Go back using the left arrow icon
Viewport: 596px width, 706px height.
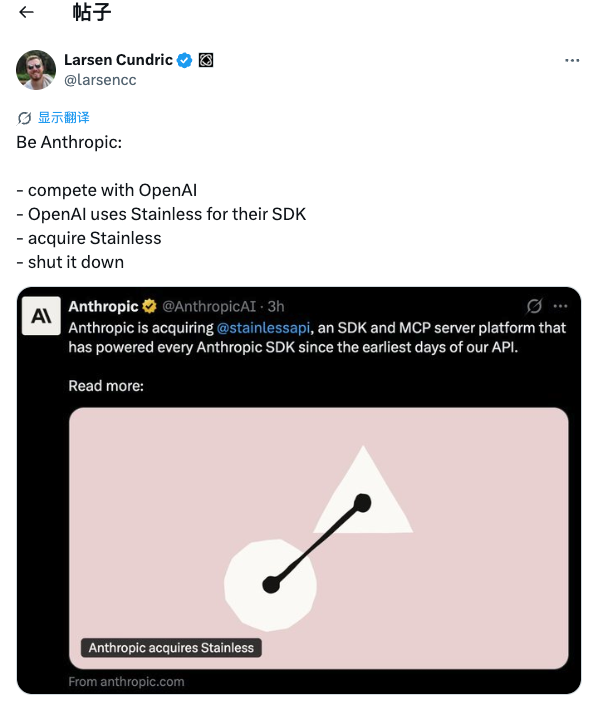click(27, 12)
